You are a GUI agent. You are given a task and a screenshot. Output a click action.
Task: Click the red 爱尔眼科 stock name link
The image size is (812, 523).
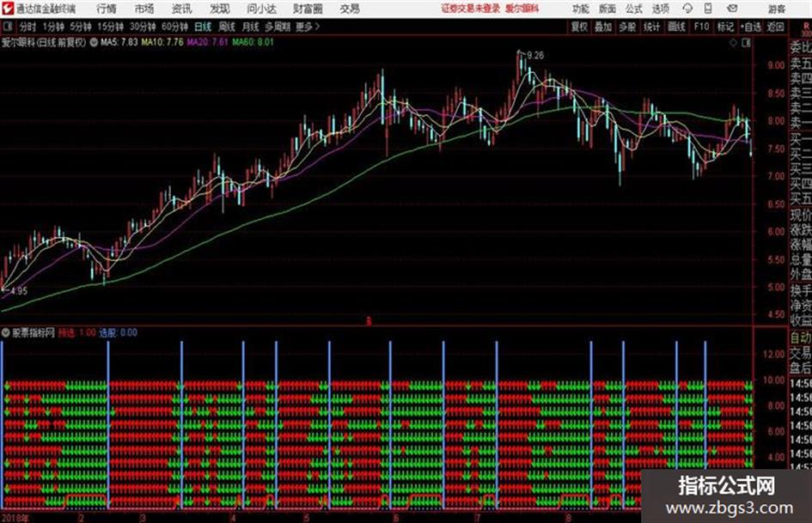coord(522,9)
